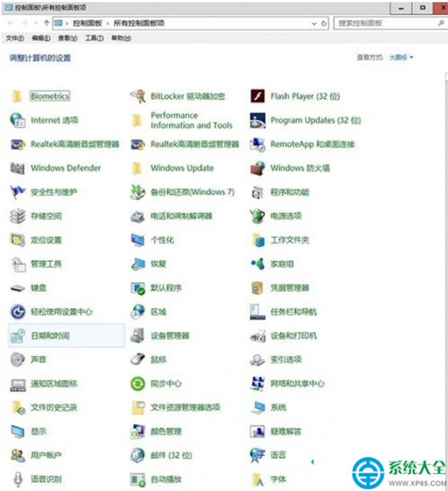Open the 文件(F) menu
448x491 pixels.
(x=15, y=38)
